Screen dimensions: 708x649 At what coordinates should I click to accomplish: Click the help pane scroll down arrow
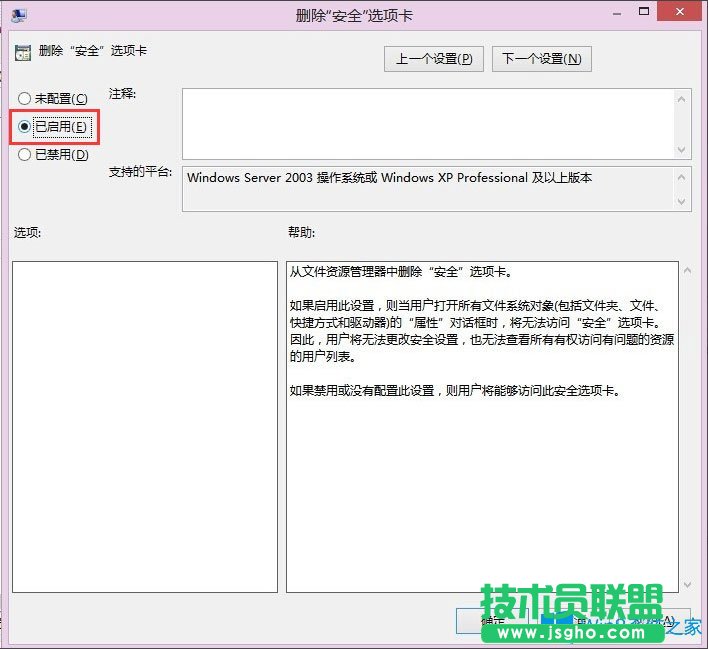point(687,585)
